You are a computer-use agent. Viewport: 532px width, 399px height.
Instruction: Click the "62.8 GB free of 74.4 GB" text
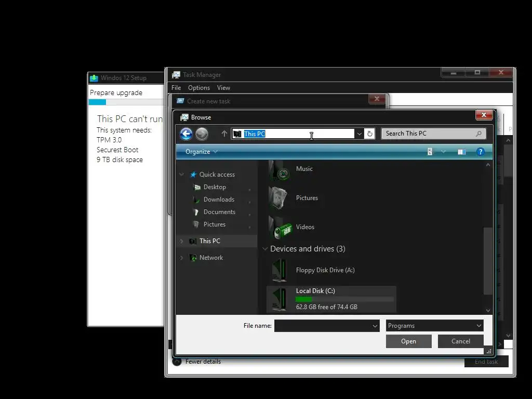click(x=326, y=307)
